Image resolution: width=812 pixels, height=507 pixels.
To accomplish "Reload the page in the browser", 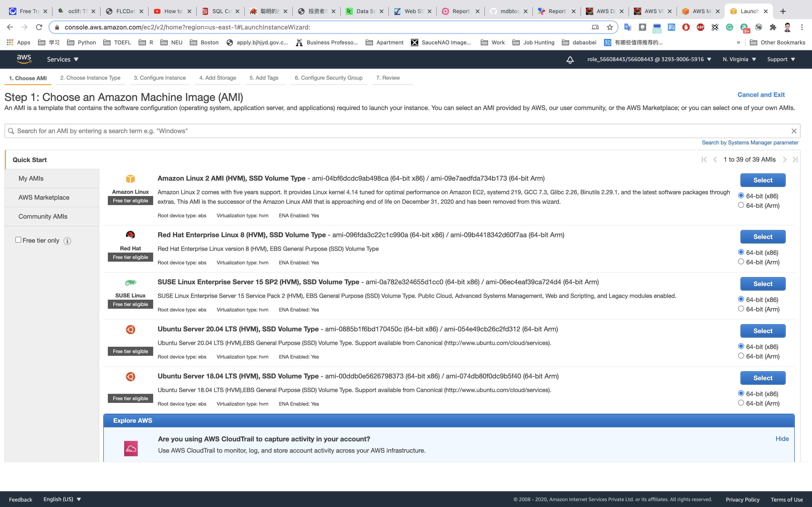I will point(39,27).
